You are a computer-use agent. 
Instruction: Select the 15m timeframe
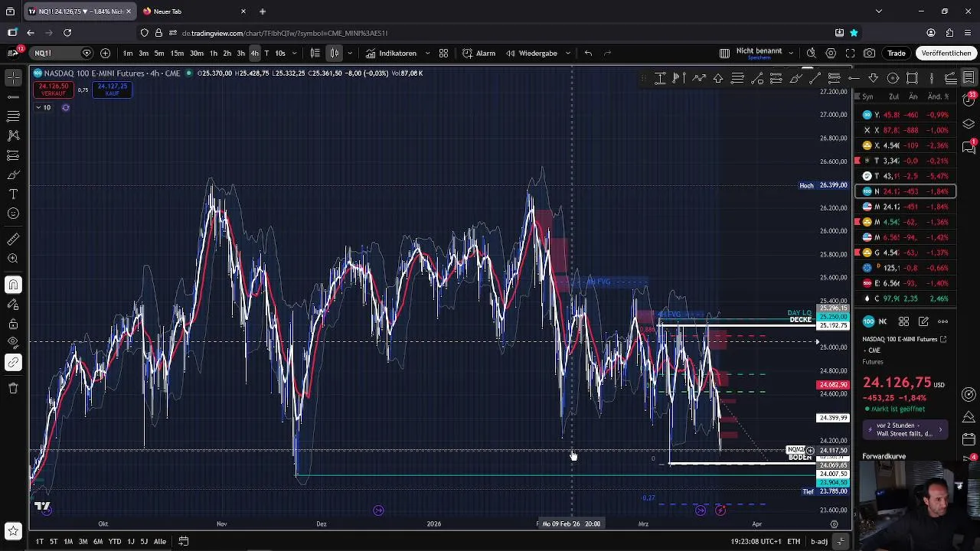(x=177, y=53)
